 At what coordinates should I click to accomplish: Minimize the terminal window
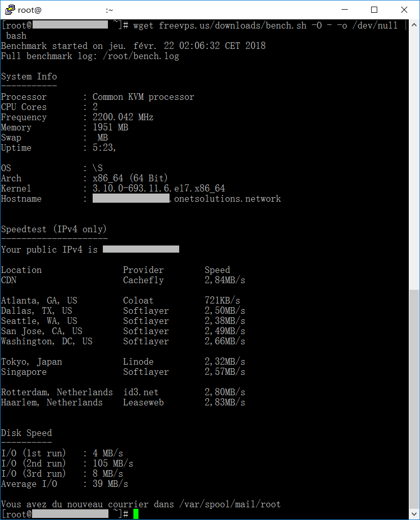point(345,10)
